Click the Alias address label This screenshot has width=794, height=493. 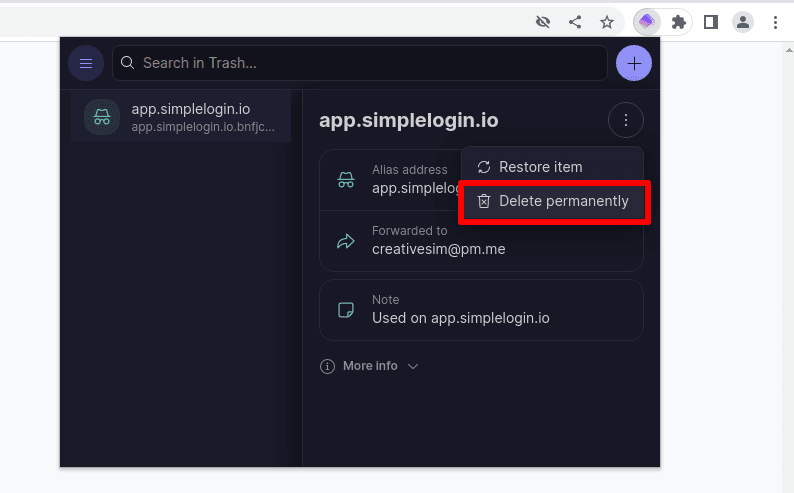coord(410,170)
